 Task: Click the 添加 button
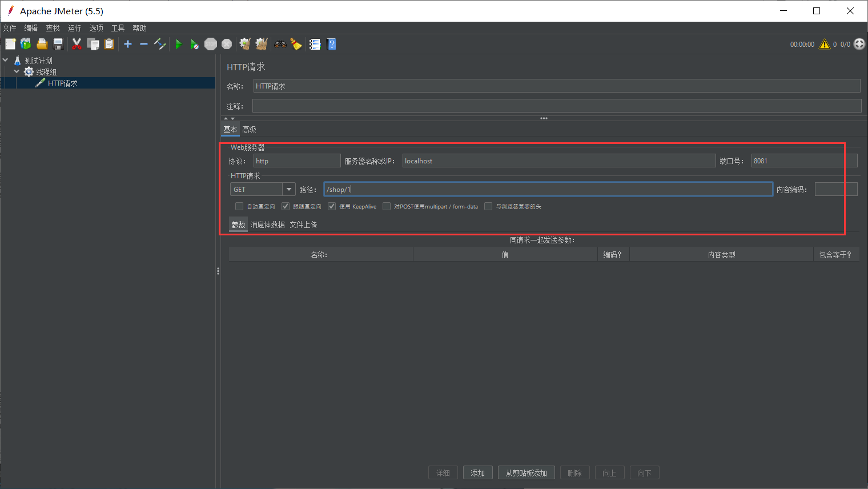point(478,473)
